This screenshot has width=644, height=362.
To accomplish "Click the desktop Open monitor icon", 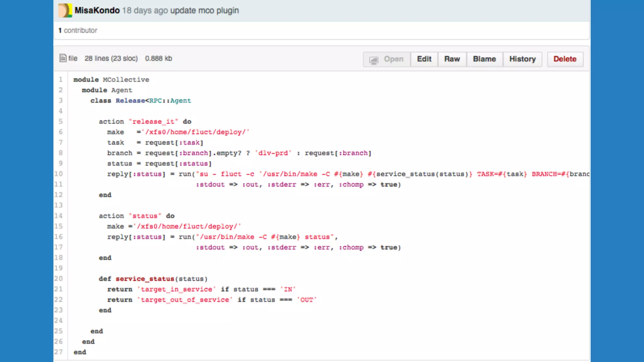I will (x=374, y=60).
